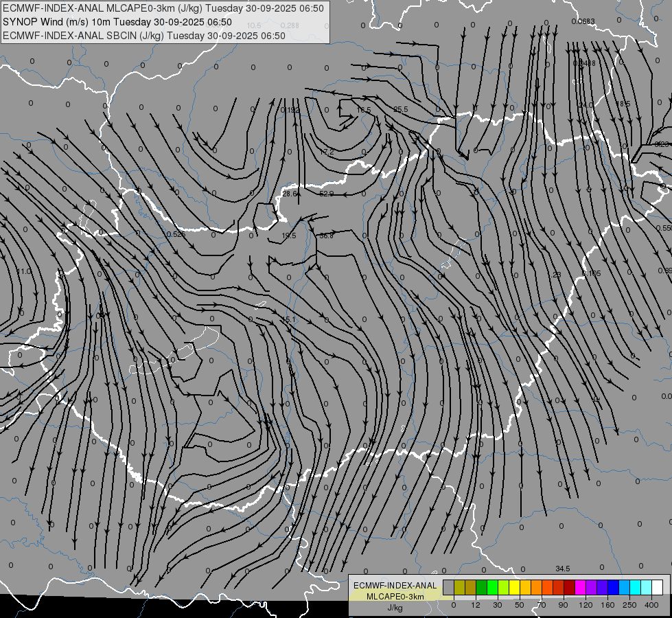This screenshot has width=672, height=618.
Task: Click the legend tick label 30
Action: 497,605
